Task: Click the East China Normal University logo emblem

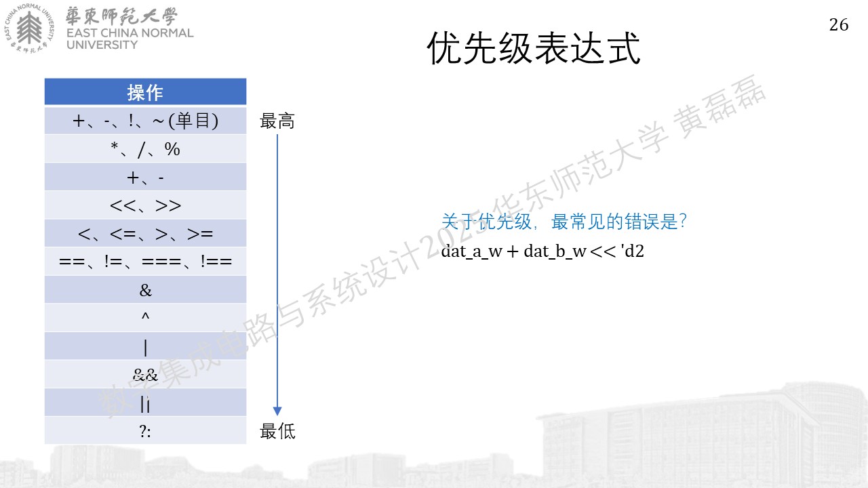Action: (x=30, y=28)
